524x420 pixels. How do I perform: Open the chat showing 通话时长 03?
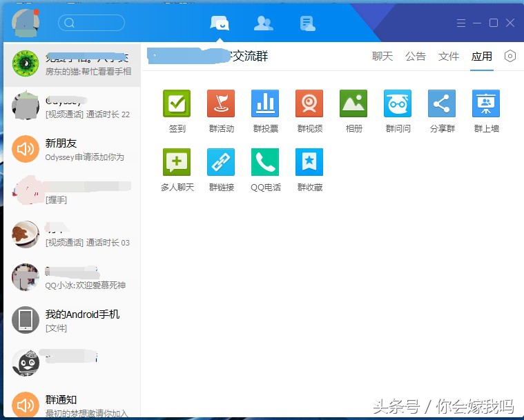72,234
